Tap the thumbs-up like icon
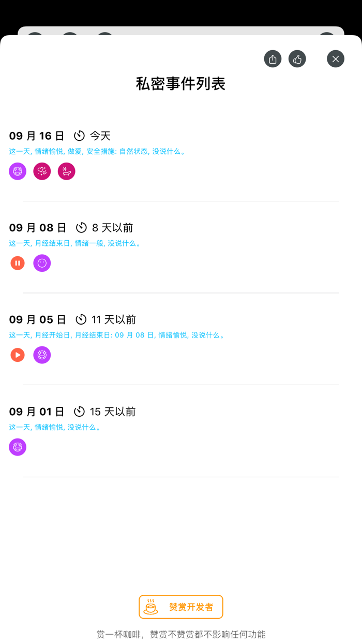This screenshot has width=362, height=644. (297, 59)
